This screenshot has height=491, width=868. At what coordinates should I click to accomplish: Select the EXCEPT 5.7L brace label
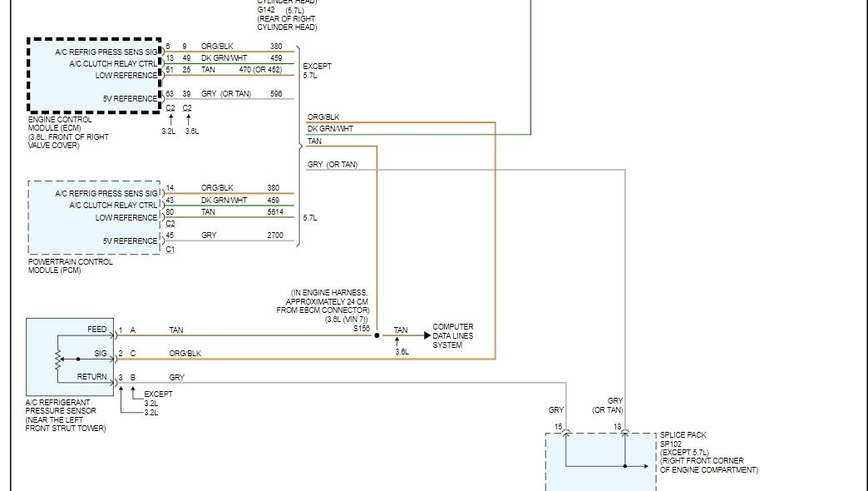[x=318, y=71]
